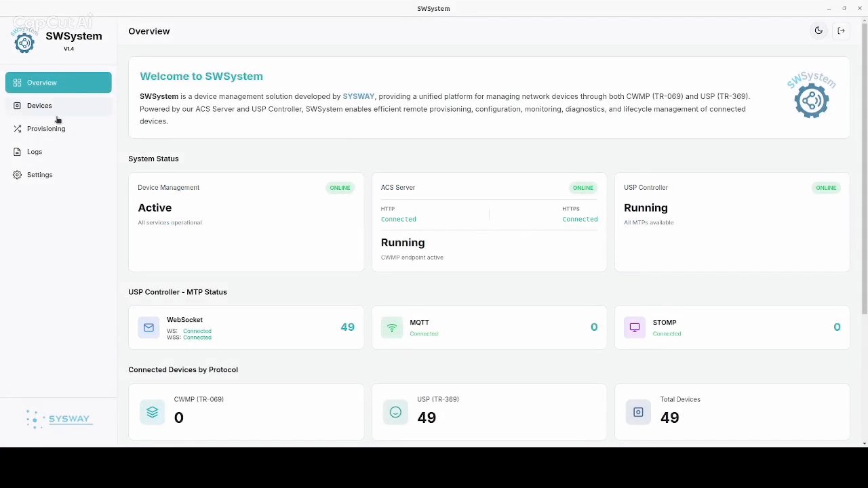868x488 pixels.
Task: Click the MQTT wifi icon
Action: point(392,327)
